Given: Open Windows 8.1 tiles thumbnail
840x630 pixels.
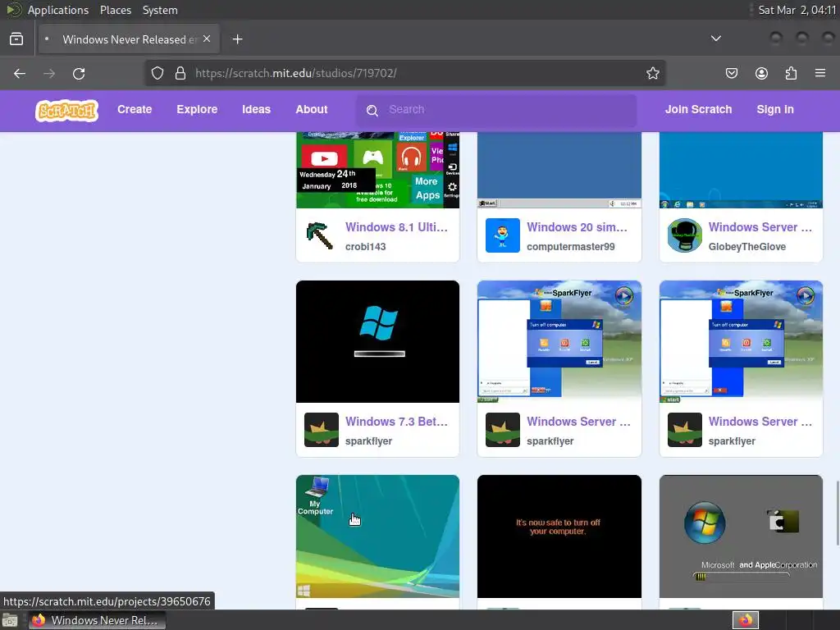Looking at the screenshot, I should coord(377,170).
